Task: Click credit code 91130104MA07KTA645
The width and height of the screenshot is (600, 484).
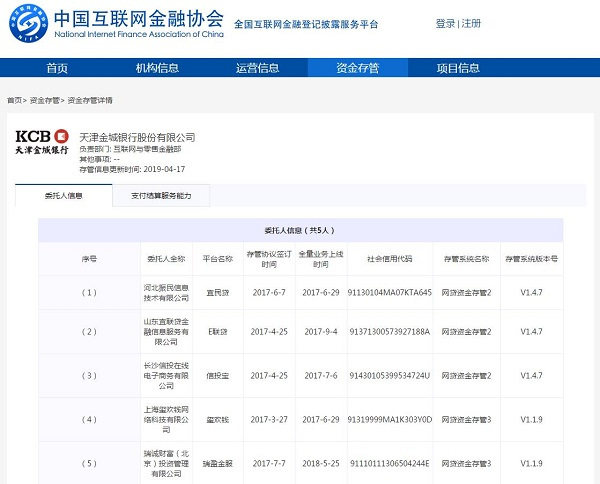Action: tap(390, 293)
